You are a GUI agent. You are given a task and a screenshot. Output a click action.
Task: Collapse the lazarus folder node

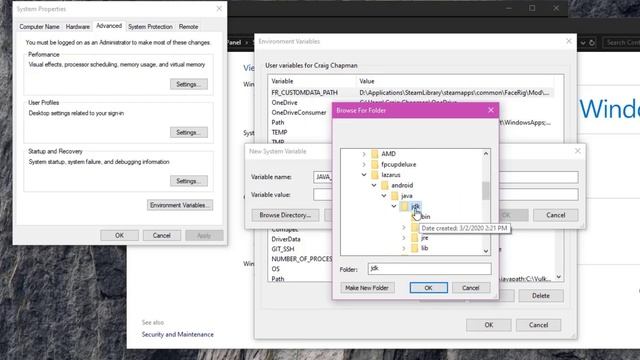[x=364, y=175]
